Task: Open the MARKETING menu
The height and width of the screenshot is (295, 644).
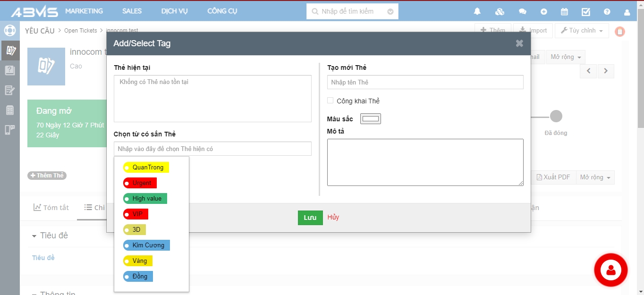Action: 84,11
